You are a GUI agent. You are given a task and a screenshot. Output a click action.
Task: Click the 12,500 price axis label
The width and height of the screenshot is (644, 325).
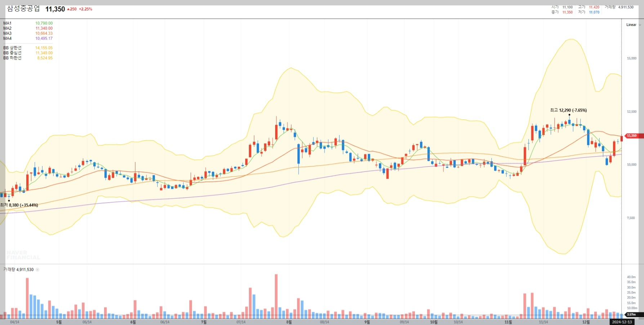631,111
